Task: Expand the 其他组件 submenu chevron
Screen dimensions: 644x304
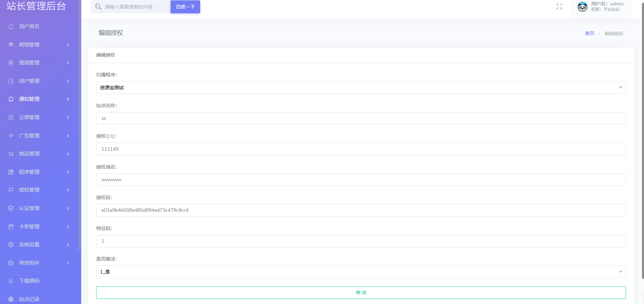Action: (68, 263)
